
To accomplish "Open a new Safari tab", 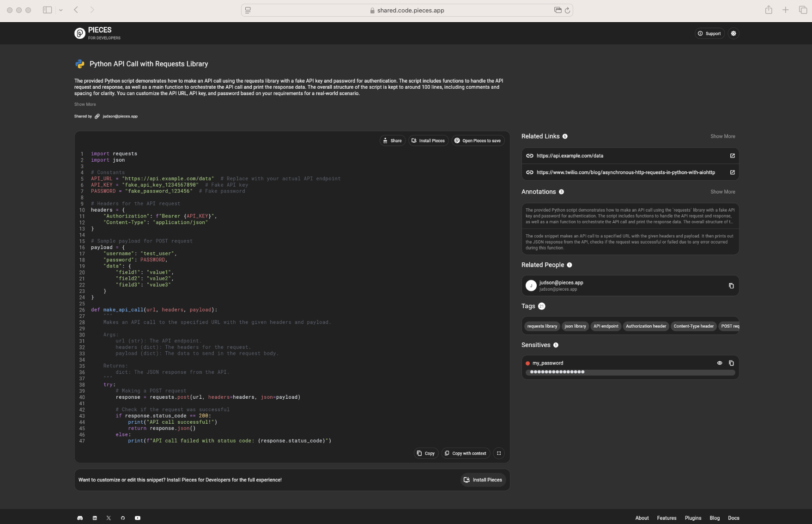I will coord(785,10).
